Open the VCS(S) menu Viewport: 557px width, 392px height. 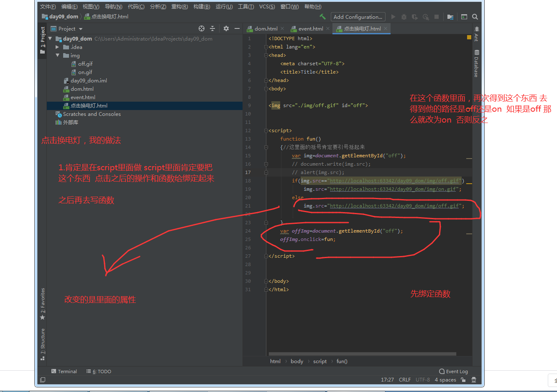coord(267,6)
